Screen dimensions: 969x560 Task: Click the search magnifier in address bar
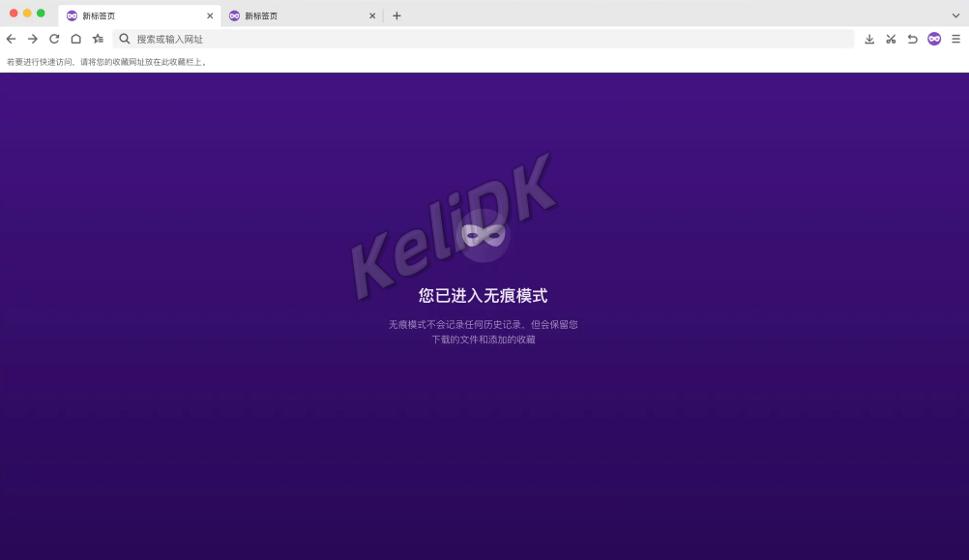click(x=125, y=39)
